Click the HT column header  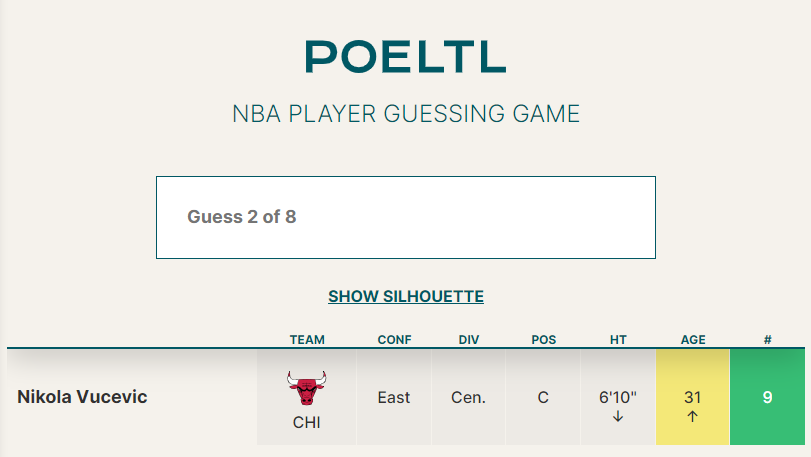(x=618, y=340)
